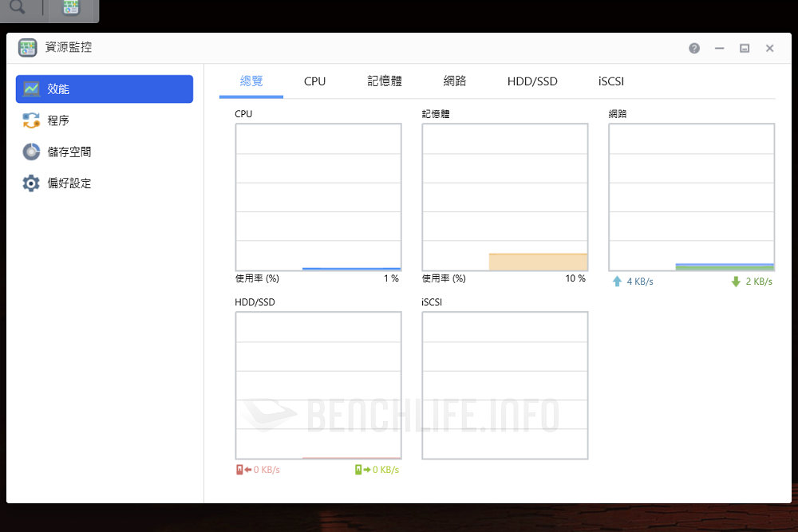Click the 記憶體 memory usage chart
The height and width of the screenshot is (532, 798).
[x=505, y=197]
